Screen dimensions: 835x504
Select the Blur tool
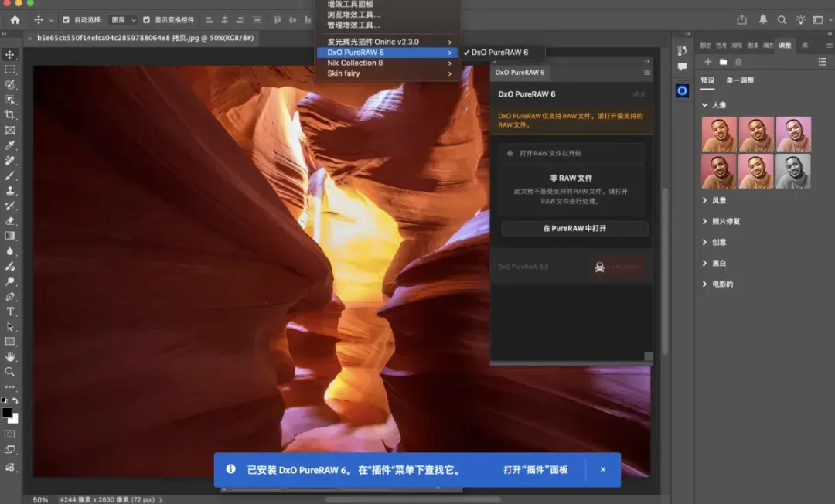tap(9, 251)
